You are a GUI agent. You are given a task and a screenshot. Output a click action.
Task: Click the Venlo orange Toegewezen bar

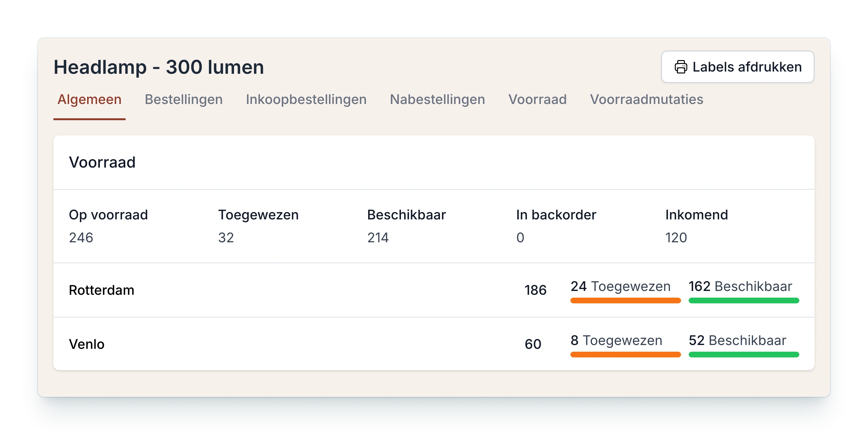point(625,354)
